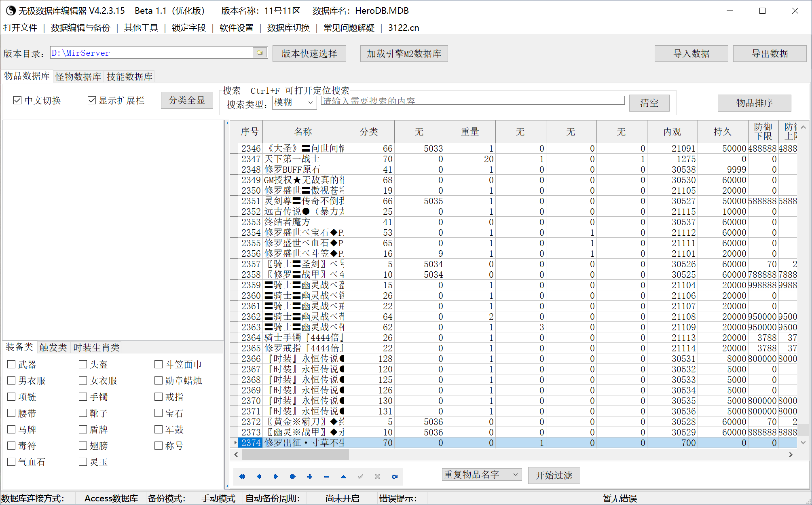The height and width of the screenshot is (505, 812).
Task: Go to first record navigator icon
Action: pyautogui.click(x=242, y=477)
